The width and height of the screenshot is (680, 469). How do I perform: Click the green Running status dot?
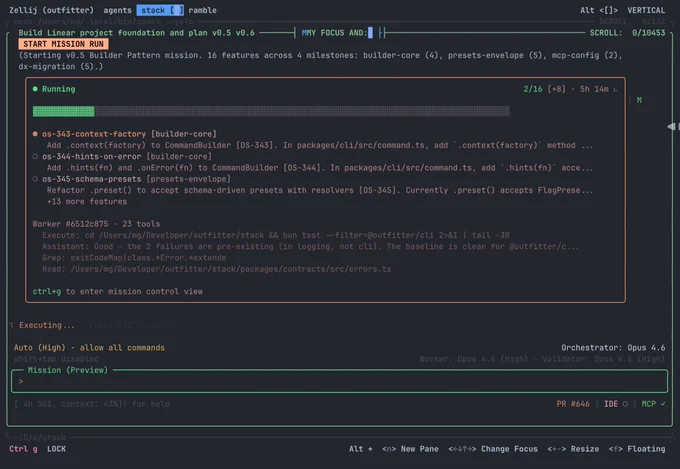[x=35, y=89]
